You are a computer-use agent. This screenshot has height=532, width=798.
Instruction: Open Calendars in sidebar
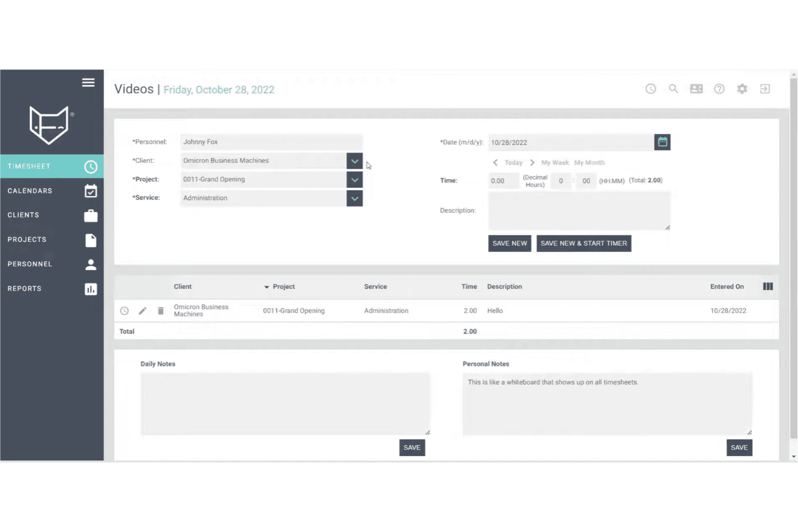click(52, 191)
